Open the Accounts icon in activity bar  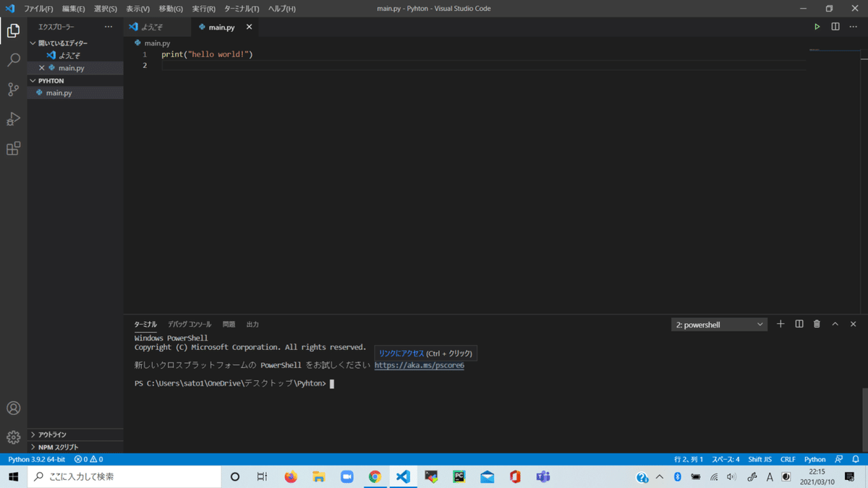coord(13,408)
